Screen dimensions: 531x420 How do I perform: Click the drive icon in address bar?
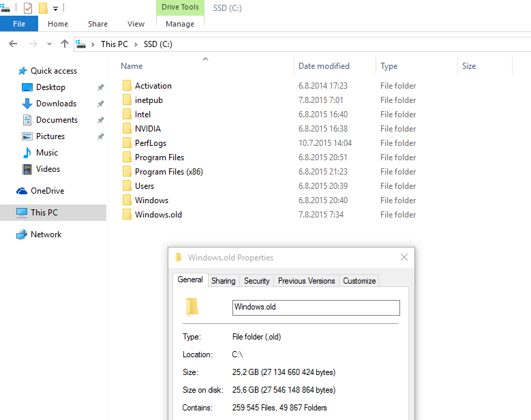point(80,44)
